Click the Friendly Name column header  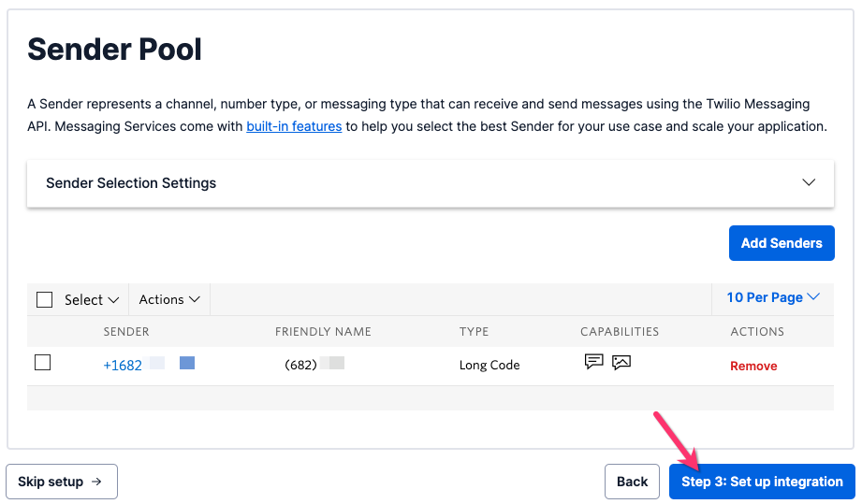point(323,331)
